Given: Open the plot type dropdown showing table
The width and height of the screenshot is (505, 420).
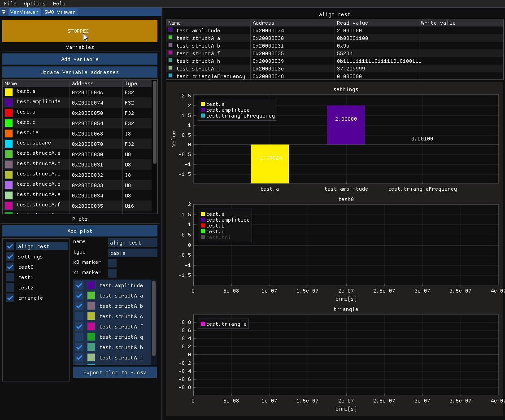Looking at the screenshot, I should (x=133, y=253).
